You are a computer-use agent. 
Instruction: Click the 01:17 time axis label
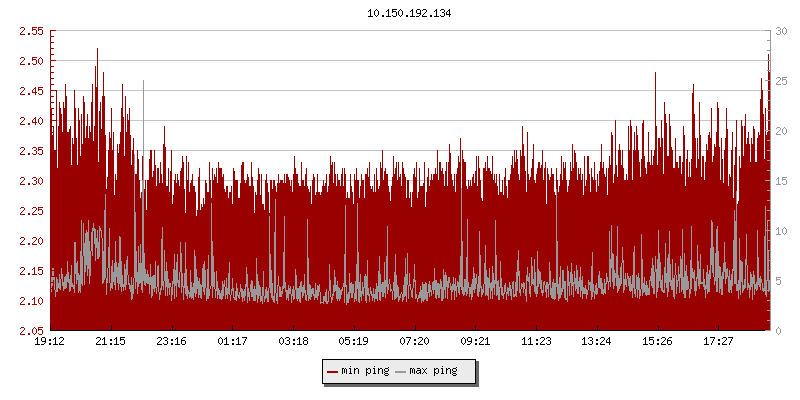(232, 341)
